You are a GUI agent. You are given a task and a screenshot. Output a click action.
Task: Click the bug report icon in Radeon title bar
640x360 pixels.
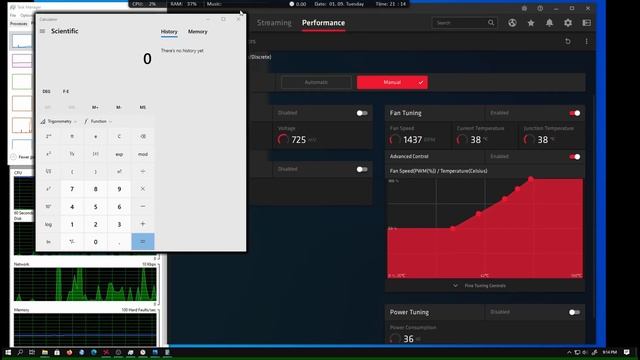(x=524, y=8)
